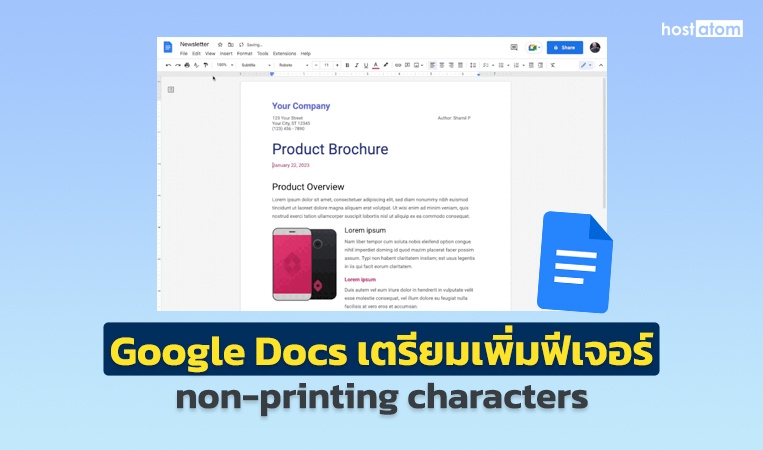The height and width of the screenshot is (450, 763).
Task: Click the Google Docs home icon
Action: pyautogui.click(x=168, y=47)
